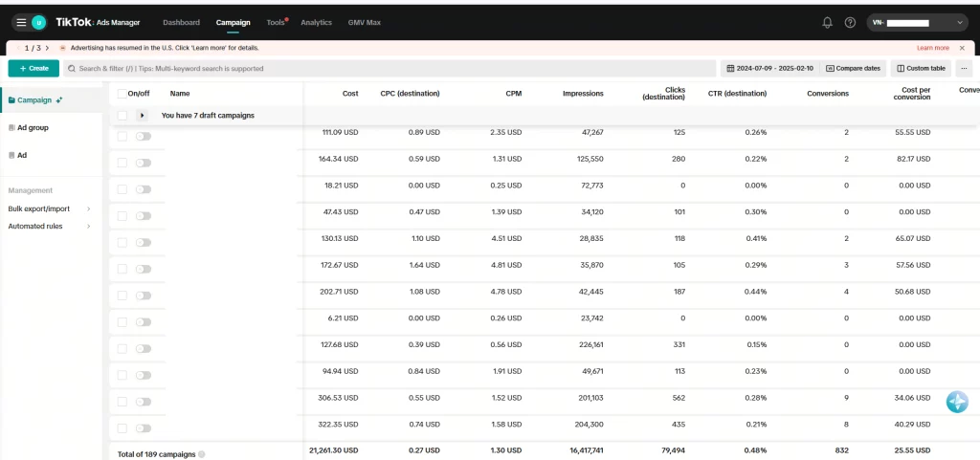Select the Campaign top navigation tab

(x=234, y=22)
